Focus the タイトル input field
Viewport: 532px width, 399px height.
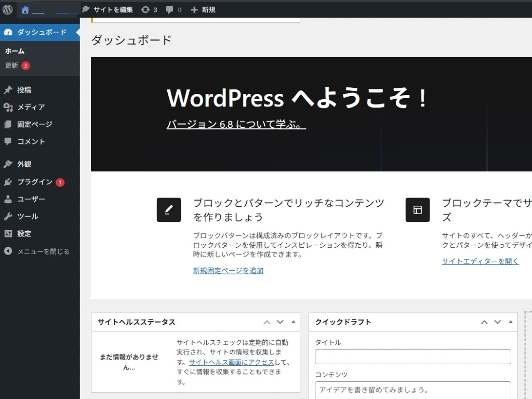pos(413,356)
